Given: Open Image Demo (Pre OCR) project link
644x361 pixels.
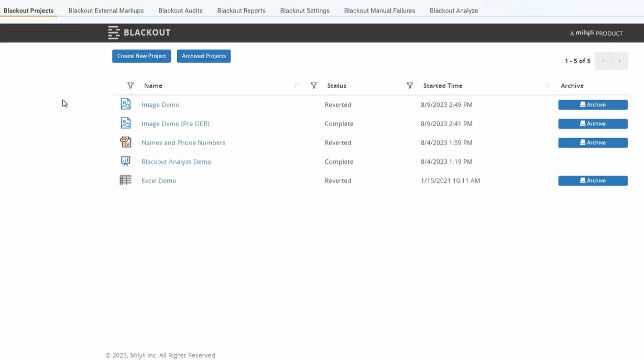Looking at the screenshot, I should tap(176, 124).
